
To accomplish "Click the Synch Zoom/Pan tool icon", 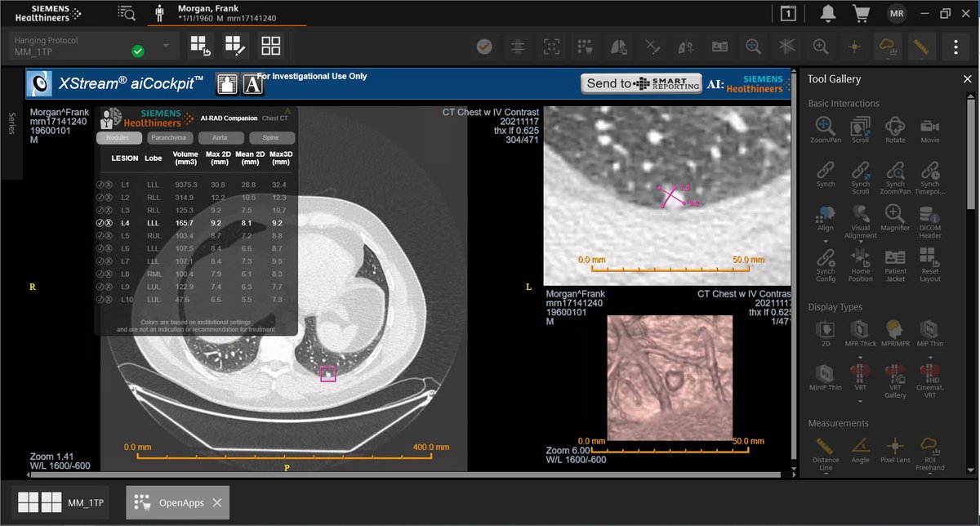I will tap(895, 170).
